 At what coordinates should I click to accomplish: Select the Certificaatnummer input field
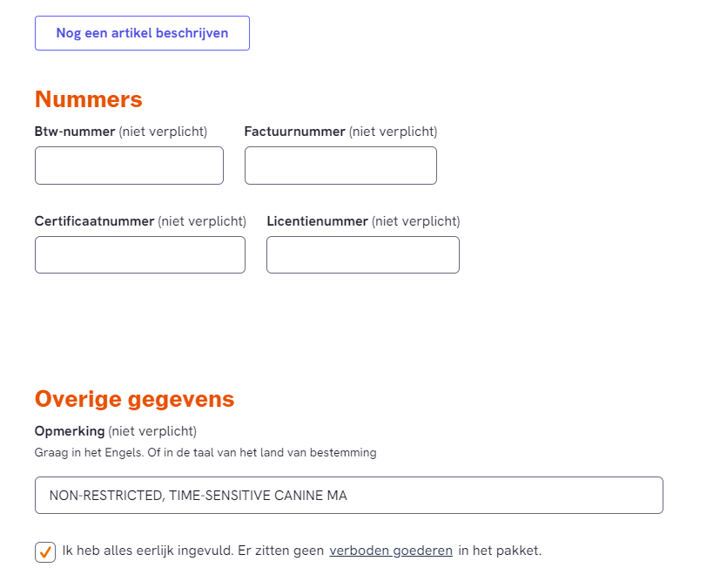coord(140,254)
